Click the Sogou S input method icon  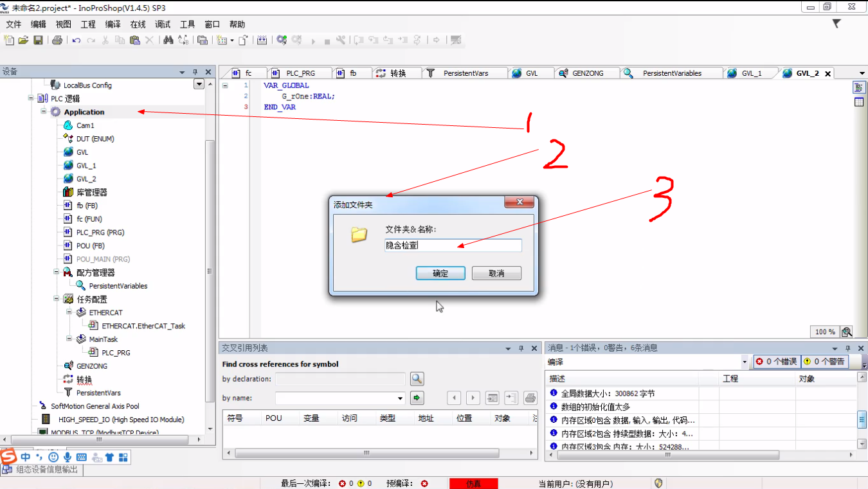pyautogui.click(x=8, y=457)
